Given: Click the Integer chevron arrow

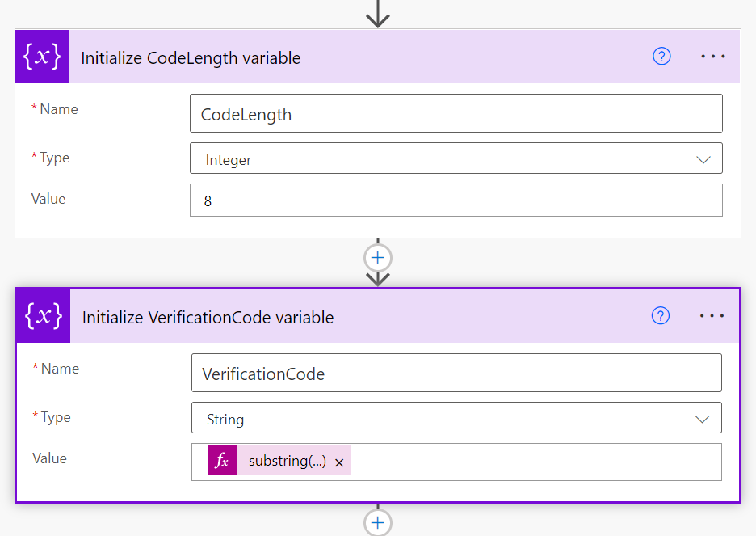Looking at the screenshot, I should pos(703,160).
